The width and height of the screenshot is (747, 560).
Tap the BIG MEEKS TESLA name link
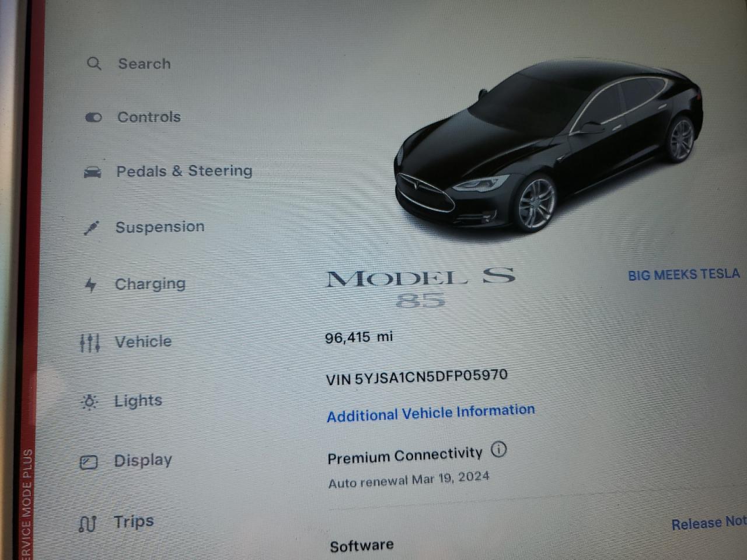tap(684, 274)
